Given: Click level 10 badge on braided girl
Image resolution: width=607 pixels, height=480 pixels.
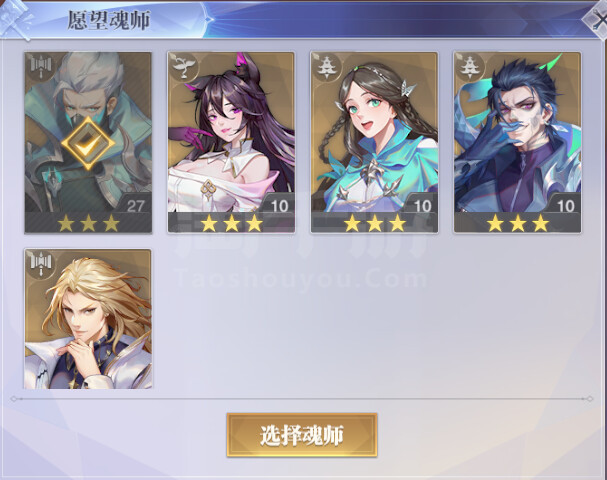Looking at the screenshot, I should (x=422, y=205).
